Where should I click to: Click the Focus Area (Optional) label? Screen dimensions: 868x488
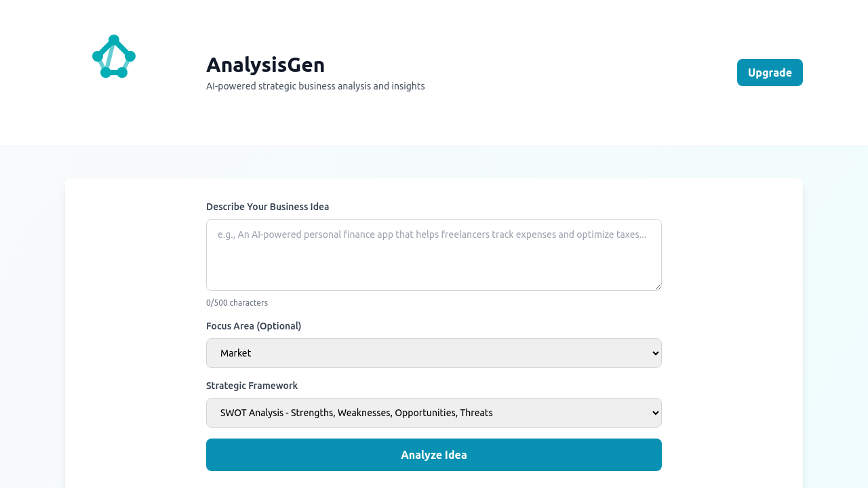[x=254, y=326]
